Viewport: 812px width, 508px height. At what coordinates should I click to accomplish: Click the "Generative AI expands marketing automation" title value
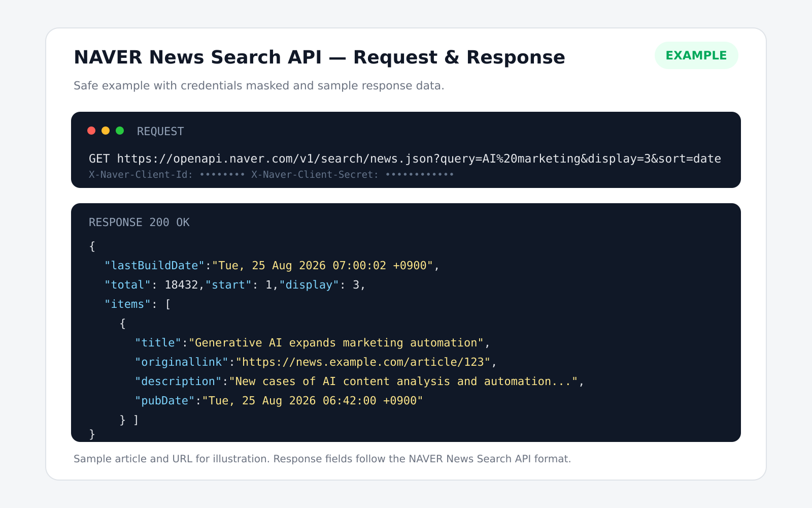point(335,342)
